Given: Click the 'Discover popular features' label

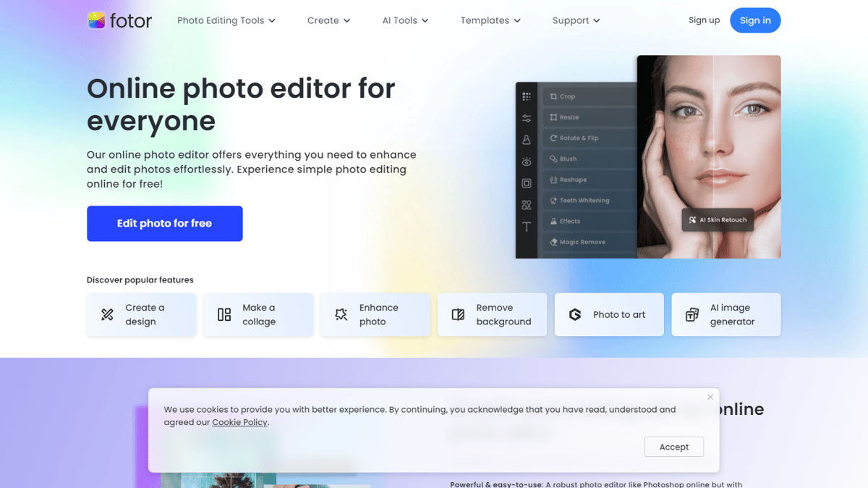Looking at the screenshot, I should 140,280.
